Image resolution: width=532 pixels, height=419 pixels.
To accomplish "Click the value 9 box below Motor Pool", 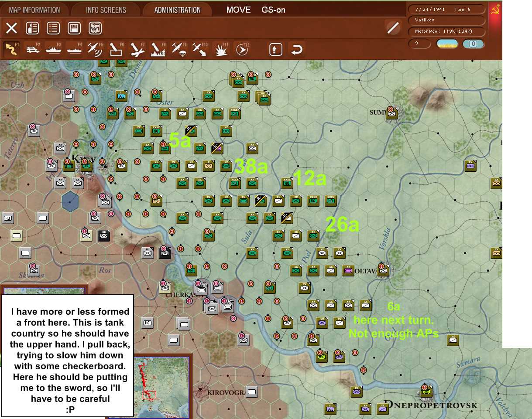I will pos(419,43).
